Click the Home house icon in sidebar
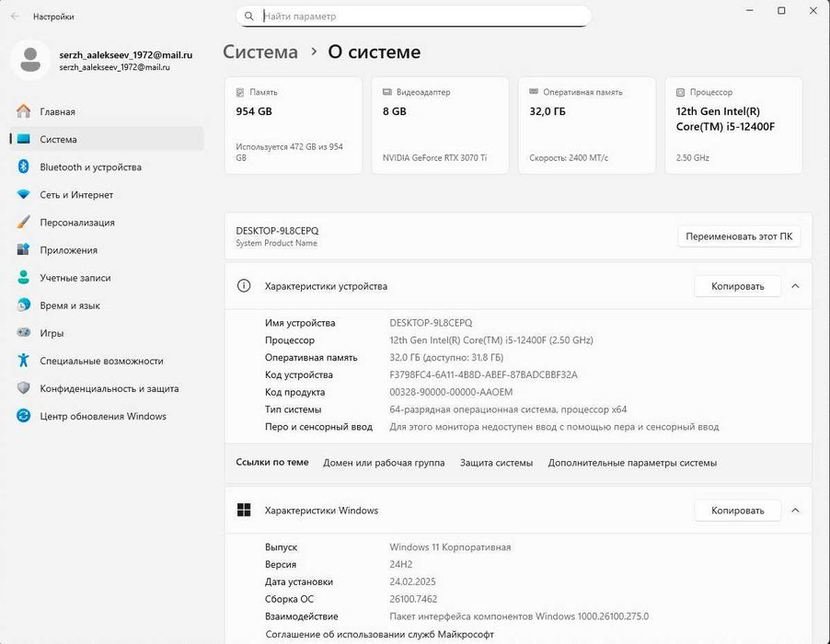The height and width of the screenshot is (644, 830). (24, 111)
